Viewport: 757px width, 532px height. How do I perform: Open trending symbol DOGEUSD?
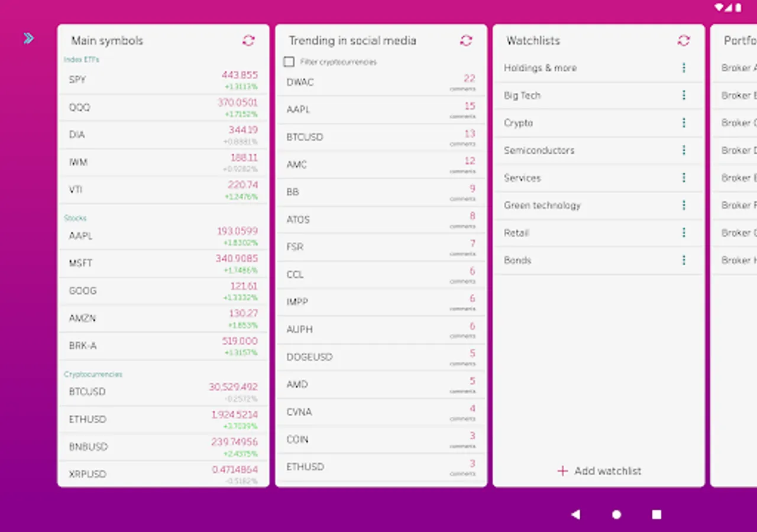[x=381, y=357]
